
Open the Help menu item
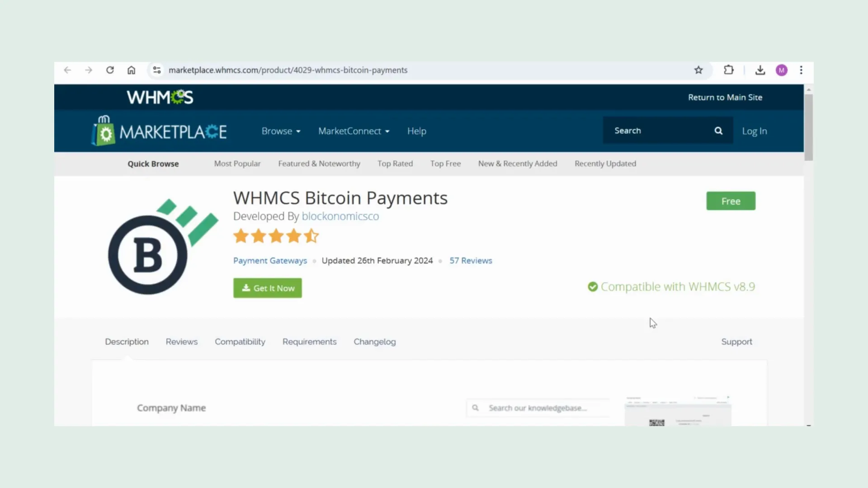pyautogui.click(x=417, y=131)
